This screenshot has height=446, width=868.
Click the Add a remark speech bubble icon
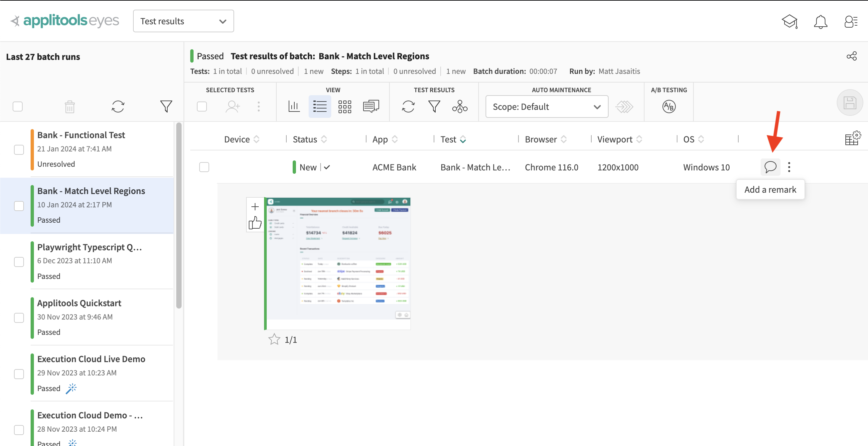coord(770,167)
